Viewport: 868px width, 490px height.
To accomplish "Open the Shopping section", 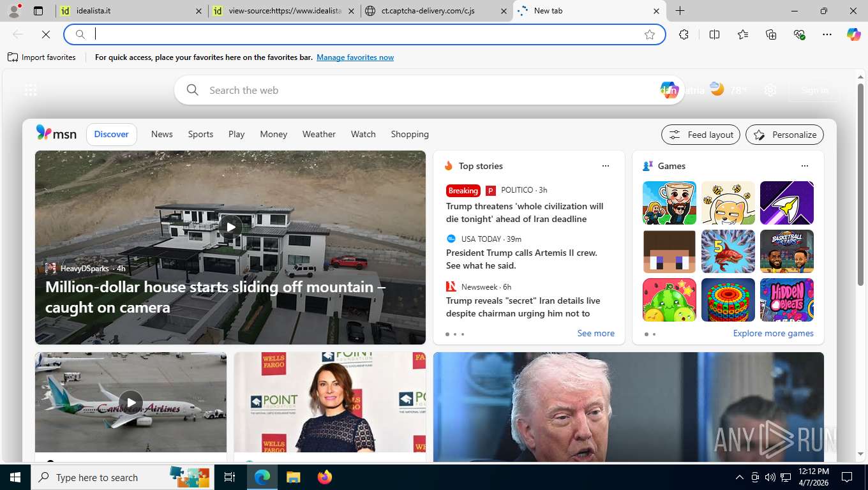I will (410, 134).
